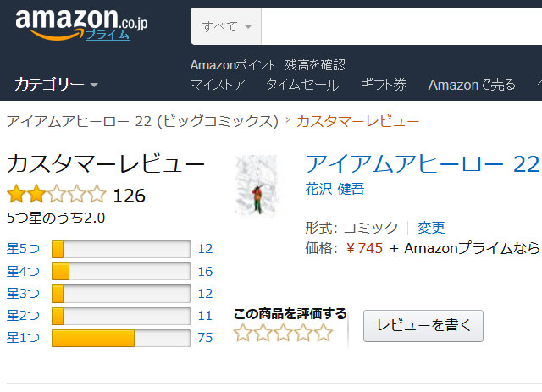Go to タイムセール page

point(302,84)
